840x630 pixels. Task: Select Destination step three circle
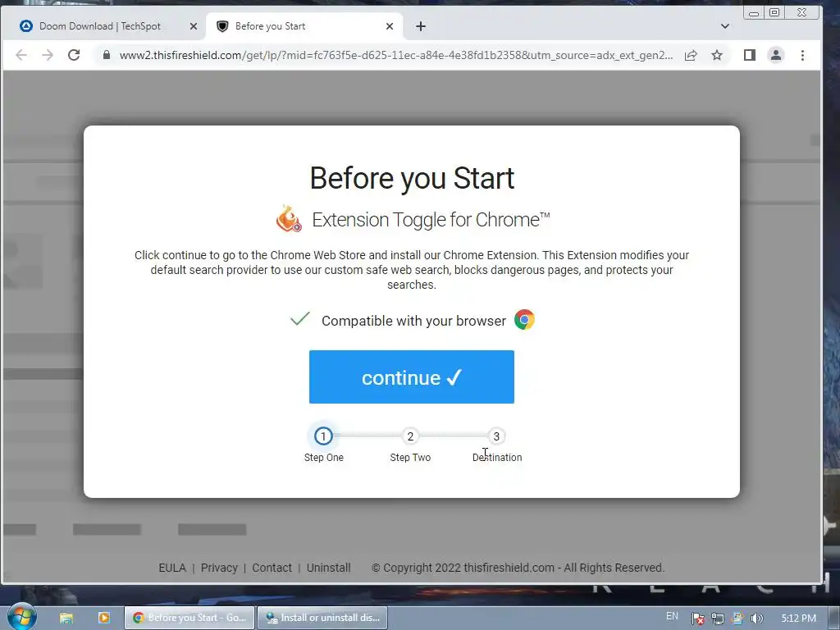tap(496, 436)
